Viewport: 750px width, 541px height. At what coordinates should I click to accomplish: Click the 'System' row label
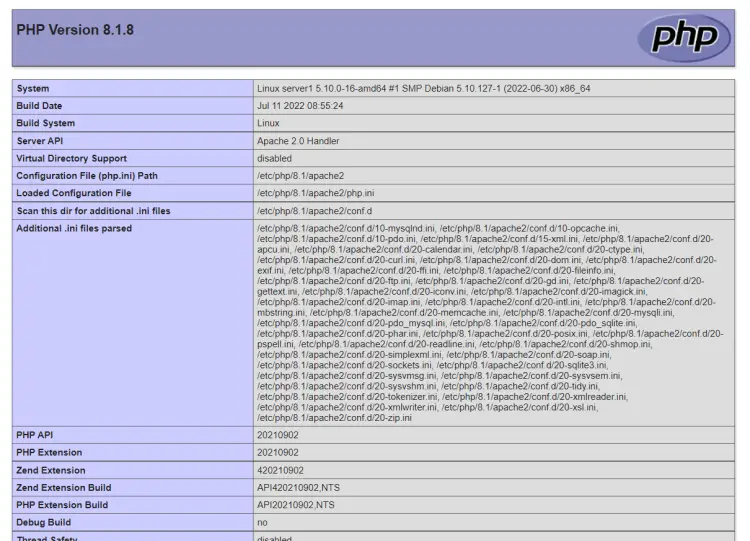[33, 88]
